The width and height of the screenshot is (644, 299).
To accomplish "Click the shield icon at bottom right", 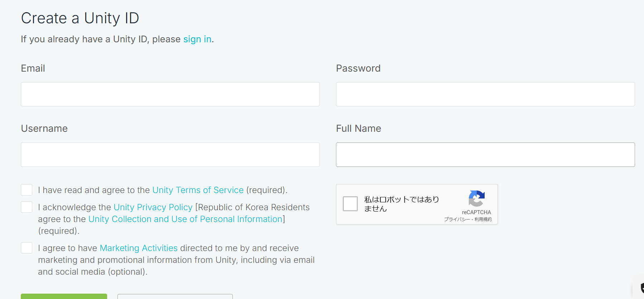I will (641, 289).
